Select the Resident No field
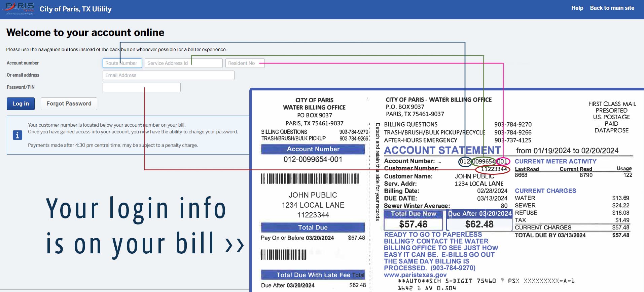The image size is (644, 292). [245, 63]
